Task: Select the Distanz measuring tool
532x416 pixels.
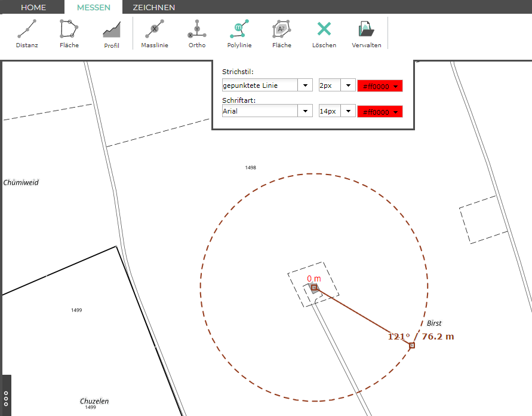Action: point(27,33)
